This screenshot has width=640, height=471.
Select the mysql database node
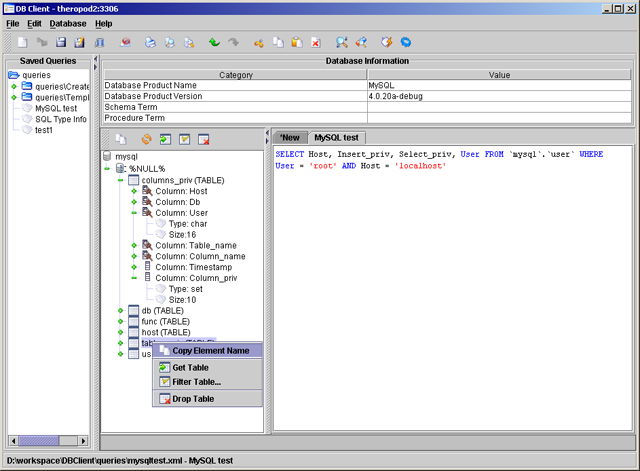(x=126, y=157)
